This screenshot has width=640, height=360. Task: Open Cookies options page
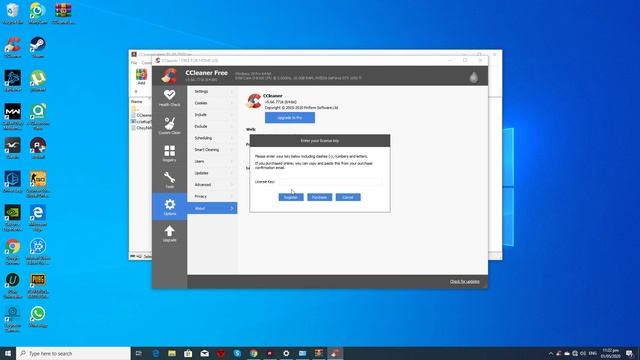[x=212, y=103]
